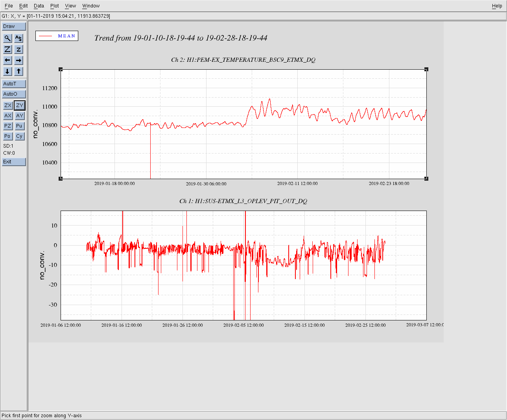Move the plot down with the down arrow
Screen dimensions: 507x420
click(7, 71)
